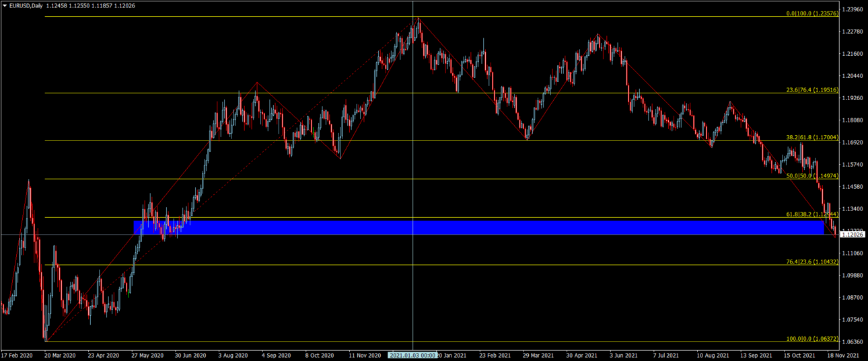The width and height of the screenshot is (868, 361).
Task: Click the 17 Feb 2020 date label
Action: pos(17,355)
